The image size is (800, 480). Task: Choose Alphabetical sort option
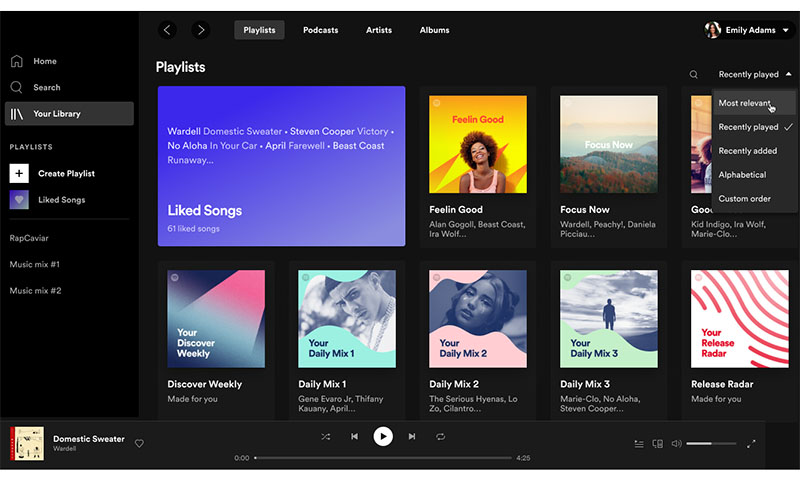click(x=755, y=175)
